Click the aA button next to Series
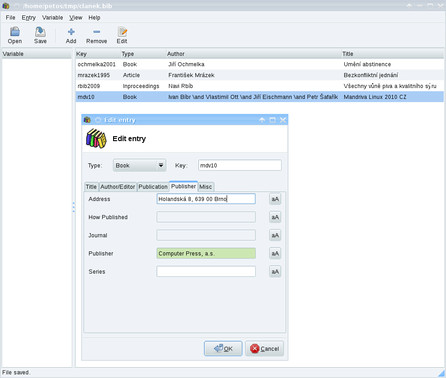This screenshot has width=446, height=378. click(x=275, y=272)
